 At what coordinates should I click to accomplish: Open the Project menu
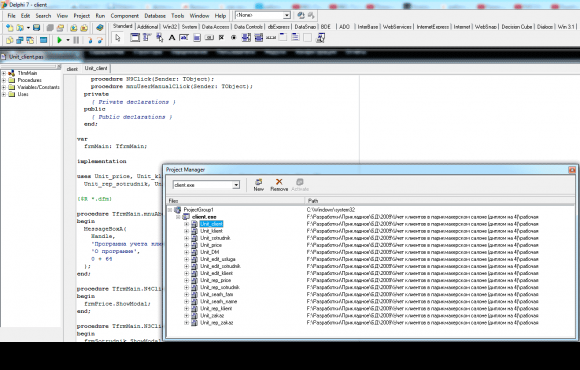[x=81, y=16]
